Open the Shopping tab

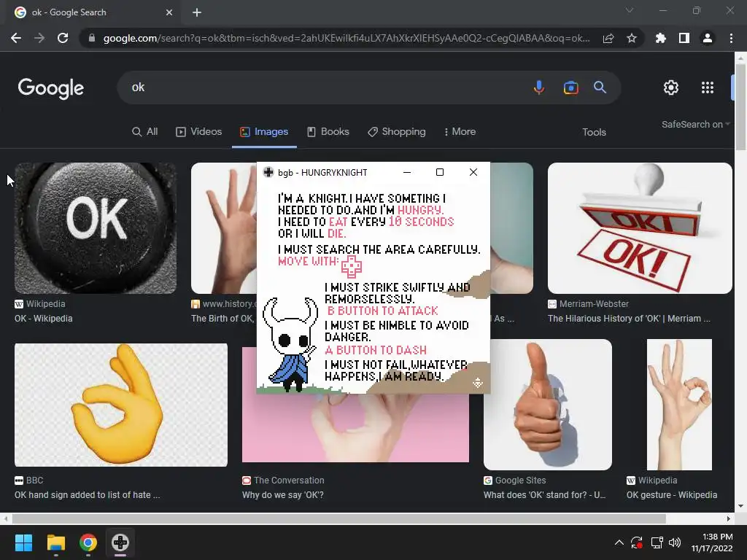[x=396, y=132]
